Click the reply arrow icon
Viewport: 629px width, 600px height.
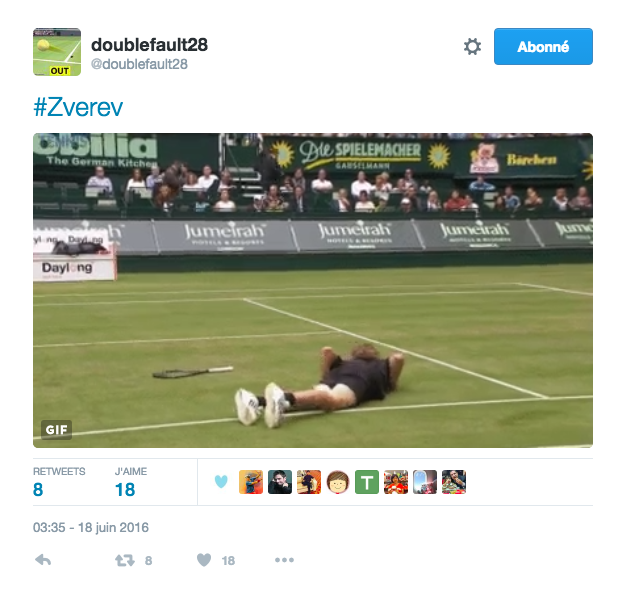tap(43, 559)
